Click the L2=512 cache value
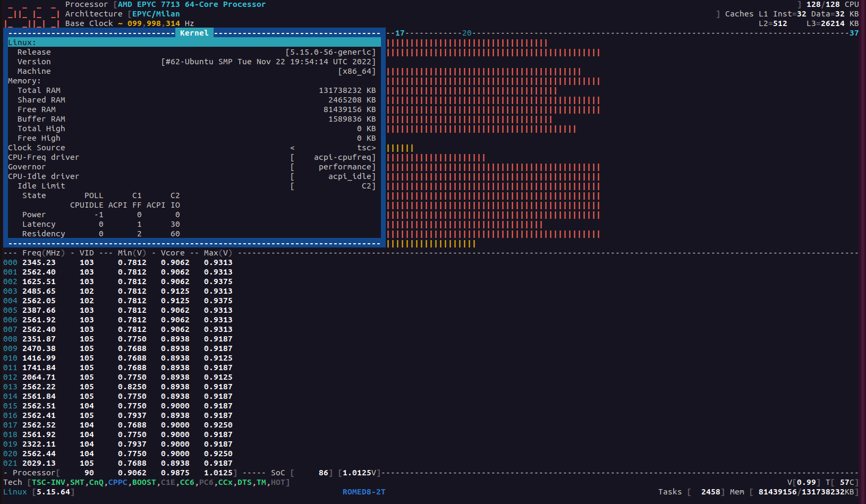The image size is (866, 504). tap(773, 23)
